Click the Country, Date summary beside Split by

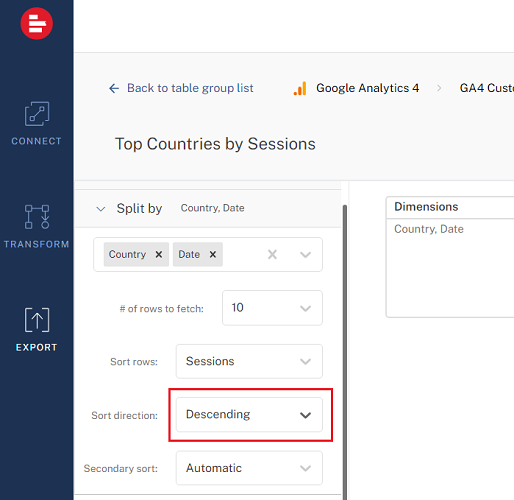coord(212,208)
